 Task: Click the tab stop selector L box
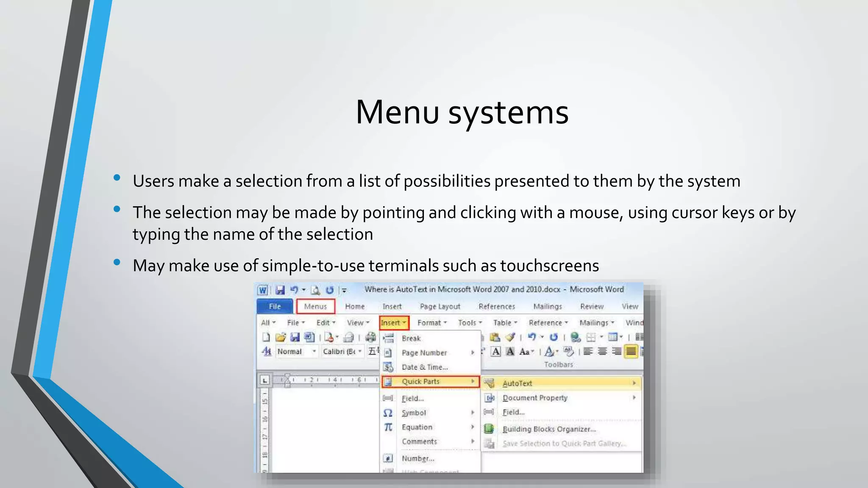point(265,380)
